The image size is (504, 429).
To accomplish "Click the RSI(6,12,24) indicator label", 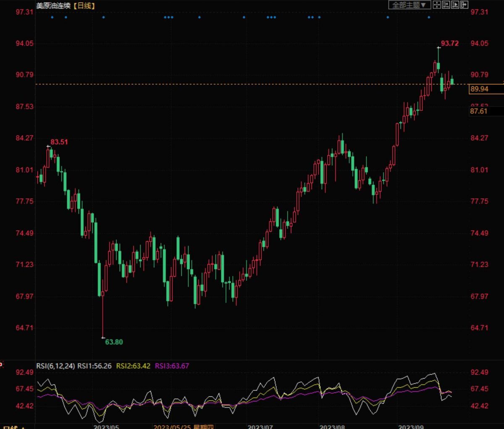I will (x=55, y=366).
